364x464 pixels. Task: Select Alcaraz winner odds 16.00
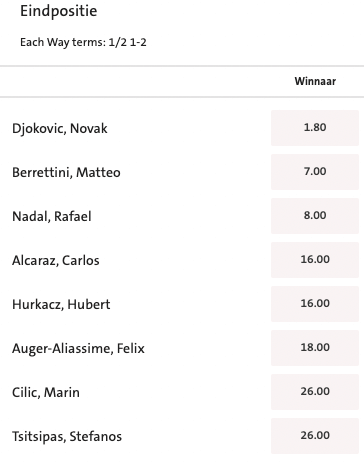click(x=315, y=260)
